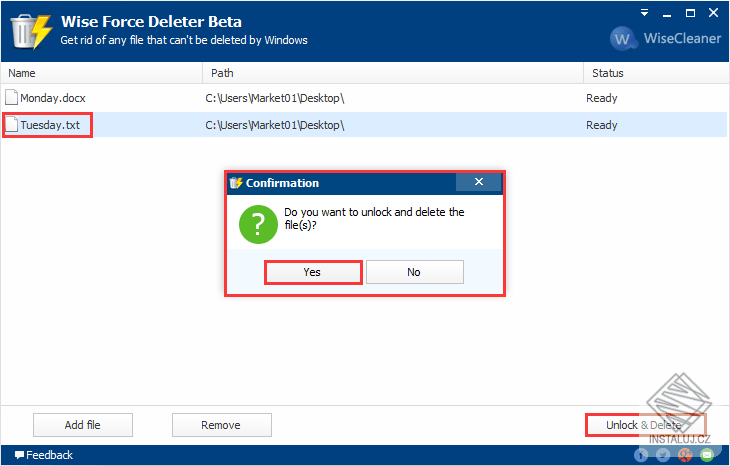Click the Tuesday.txt file icon
The width and height of the screenshot is (730, 466).
[12, 125]
